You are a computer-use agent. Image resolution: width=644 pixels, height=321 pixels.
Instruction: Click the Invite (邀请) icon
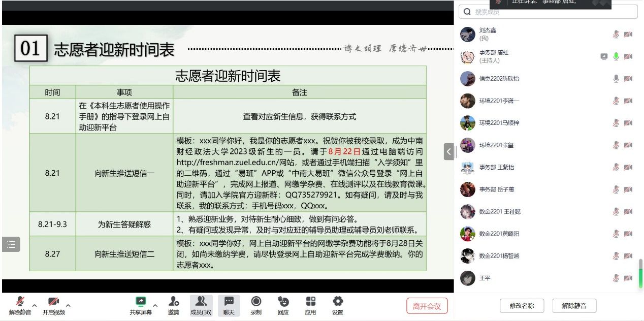[174, 302]
